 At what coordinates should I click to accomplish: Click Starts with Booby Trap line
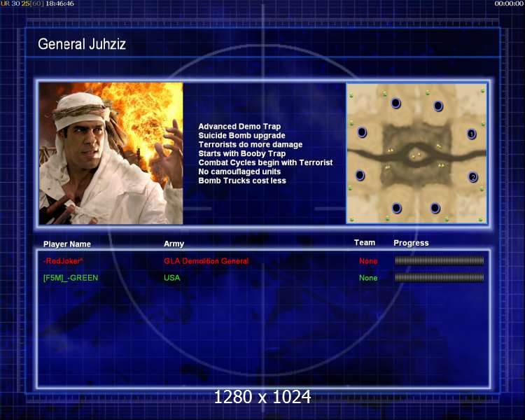[242, 153]
